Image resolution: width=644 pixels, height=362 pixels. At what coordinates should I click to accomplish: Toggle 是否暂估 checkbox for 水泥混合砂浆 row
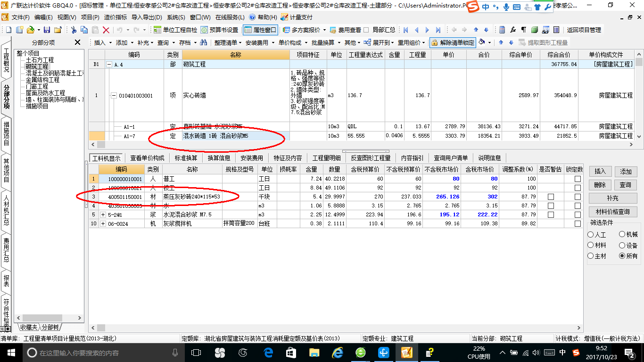(551, 214)
